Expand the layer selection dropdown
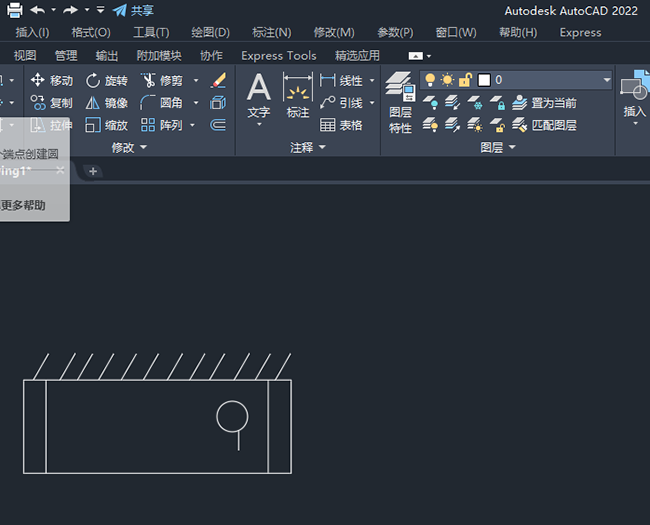Screen dimensions: 650x525 pos(606,80)
